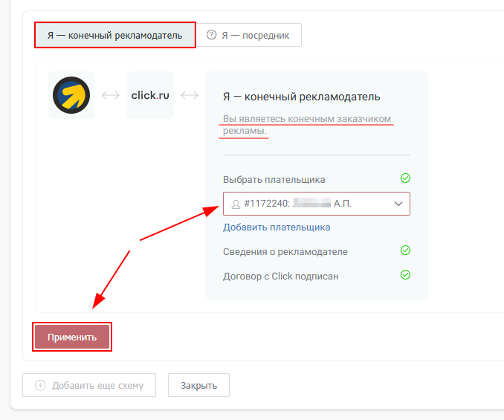
Task: Click the Yandex Direct yellow arrow logo
Action: click(x=71, y=95)
